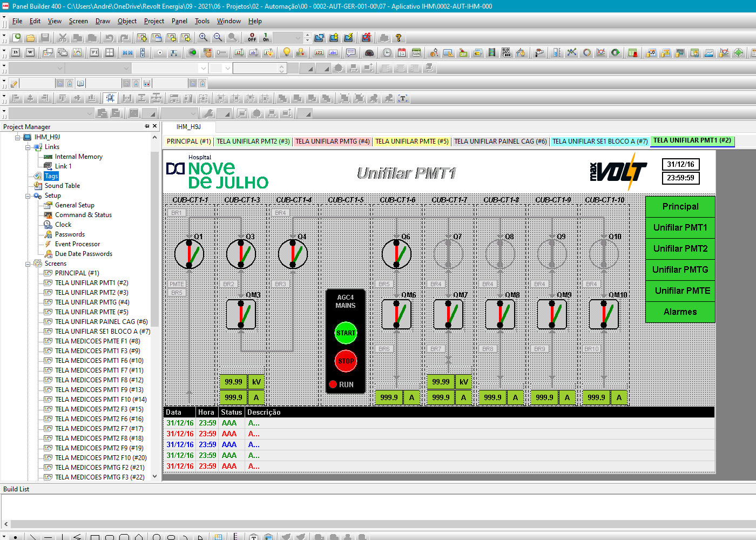This screenshot has height=540, width=756.
Task: Click the text T tool icon
Action: 403,98
